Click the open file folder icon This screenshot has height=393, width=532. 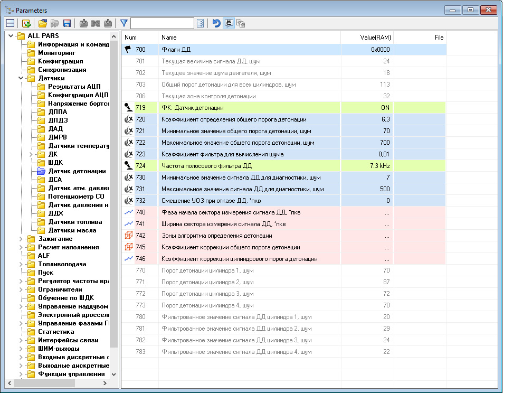pyautogui.click(x=43, y=23)
